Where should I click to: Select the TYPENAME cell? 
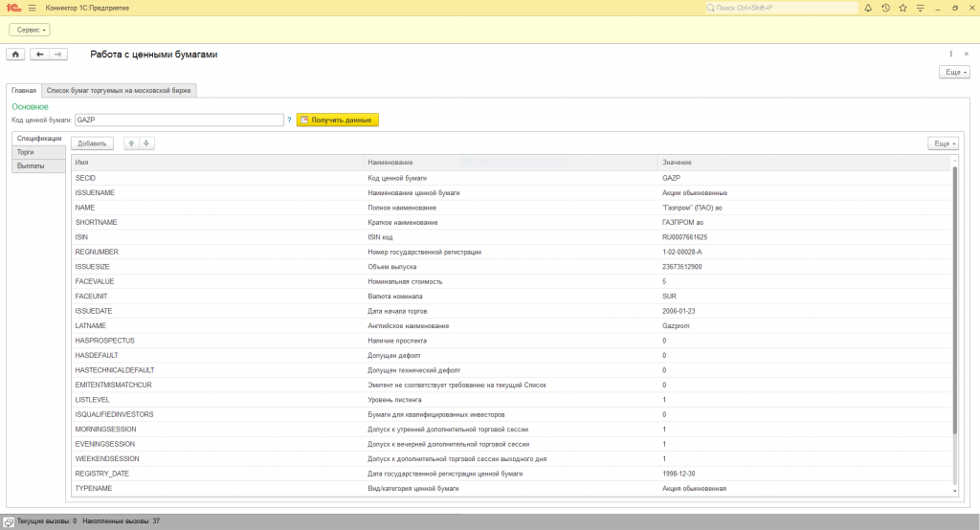coord(217,489)
